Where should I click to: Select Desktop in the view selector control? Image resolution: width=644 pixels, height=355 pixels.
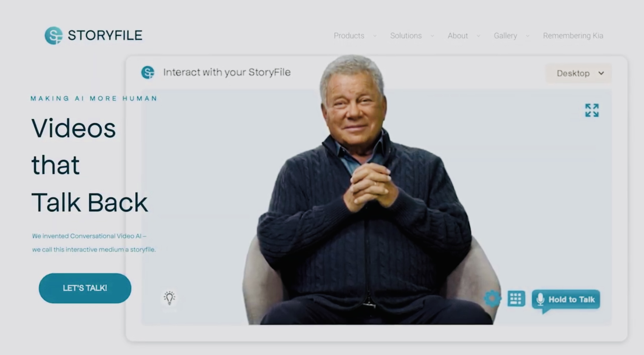(x=578, y=73)
